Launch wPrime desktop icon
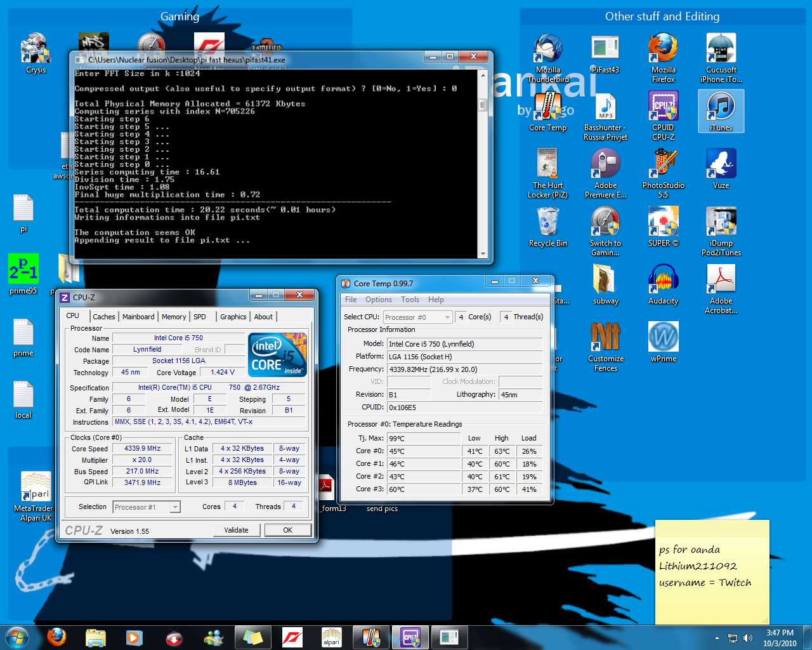 point(664,343)
